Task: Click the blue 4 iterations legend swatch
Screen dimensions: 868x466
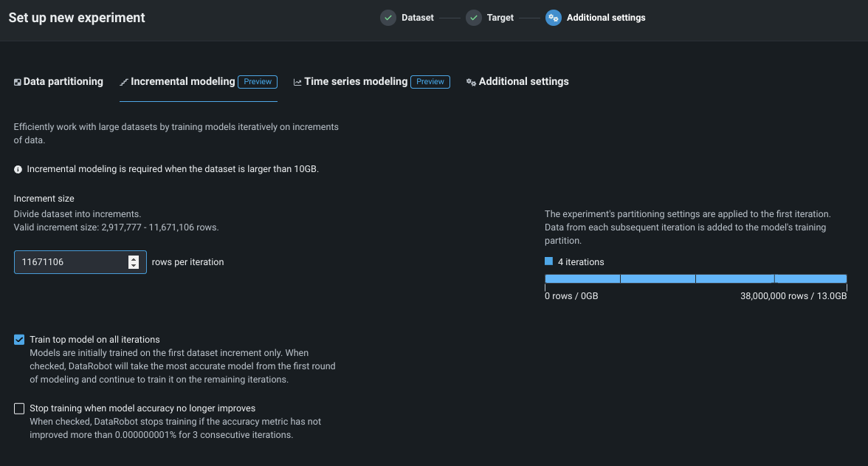Action: pyautogui.click(x=548, y=261)
